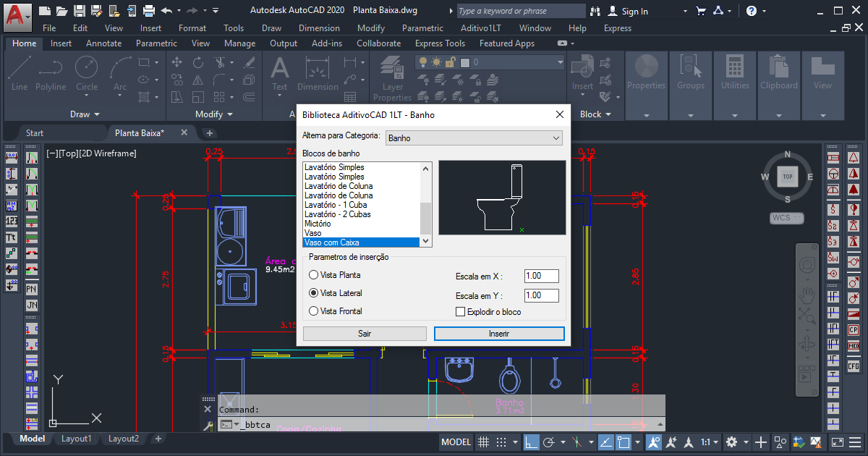
Task: Click the binoculars search icon
Action: (x=595, y=11)
